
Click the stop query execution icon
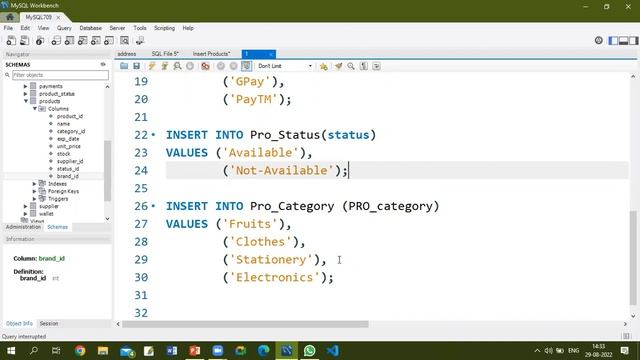[x=190, y=66]
